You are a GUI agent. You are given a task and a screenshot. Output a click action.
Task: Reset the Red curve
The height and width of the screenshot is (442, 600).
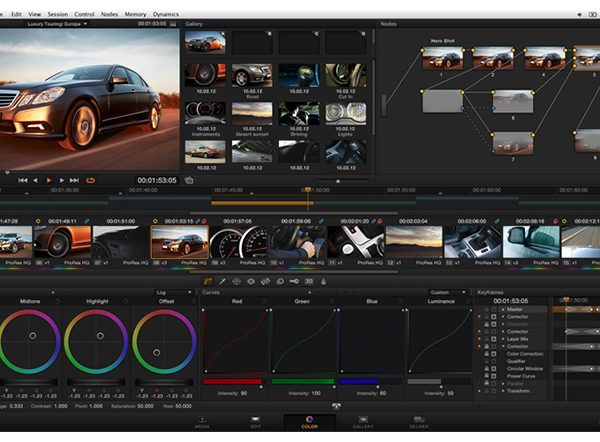(x=264, y=302)
